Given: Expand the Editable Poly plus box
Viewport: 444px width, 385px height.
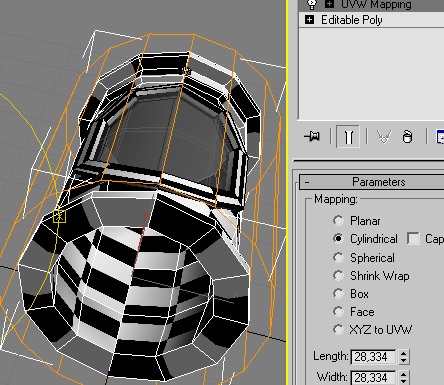Looking at the screenshot, I should pyautogui.click(x=309, y=20).
